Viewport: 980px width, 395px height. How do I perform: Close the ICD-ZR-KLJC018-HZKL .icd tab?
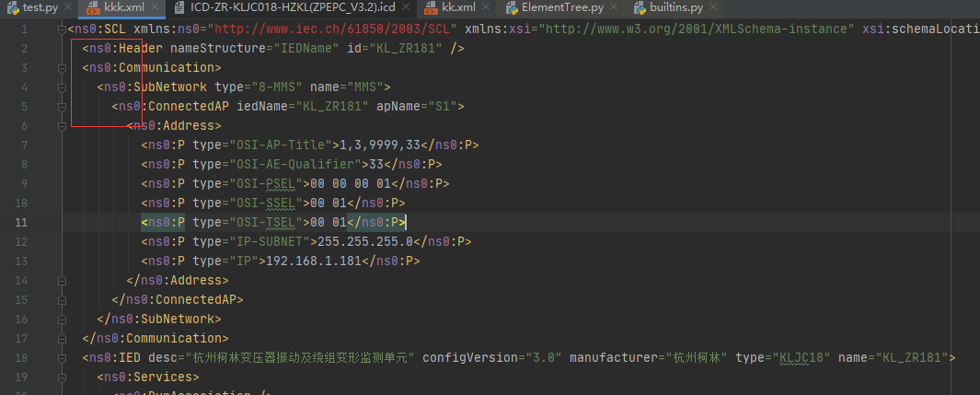point(407,8)
